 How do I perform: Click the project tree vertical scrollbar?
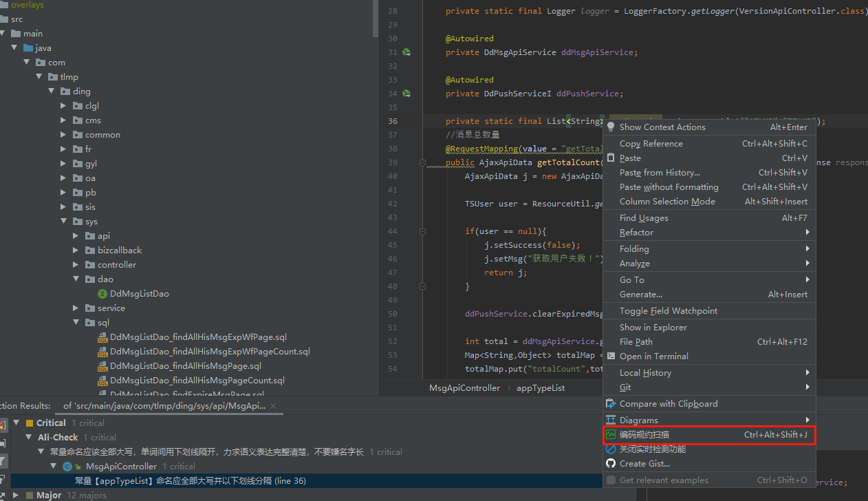376,18
